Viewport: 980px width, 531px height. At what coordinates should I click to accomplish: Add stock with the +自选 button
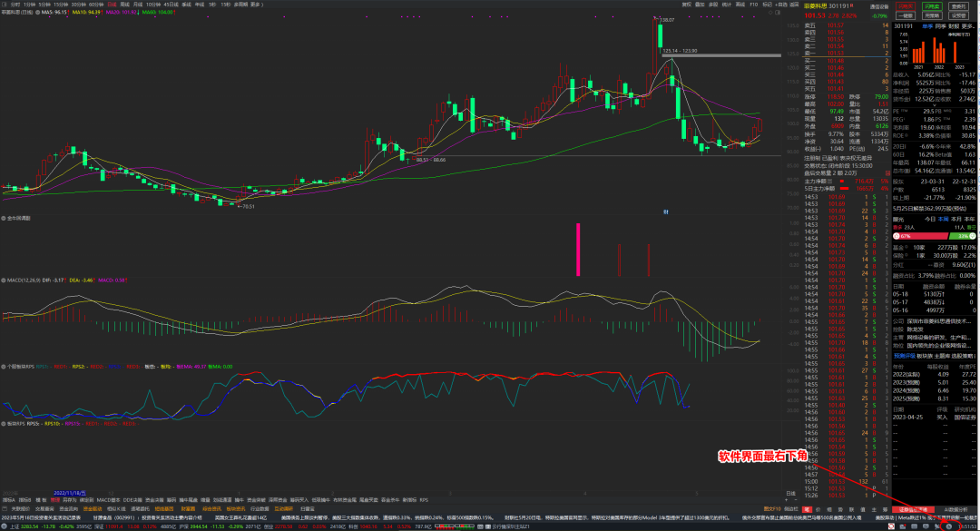[x=780, y=5]
